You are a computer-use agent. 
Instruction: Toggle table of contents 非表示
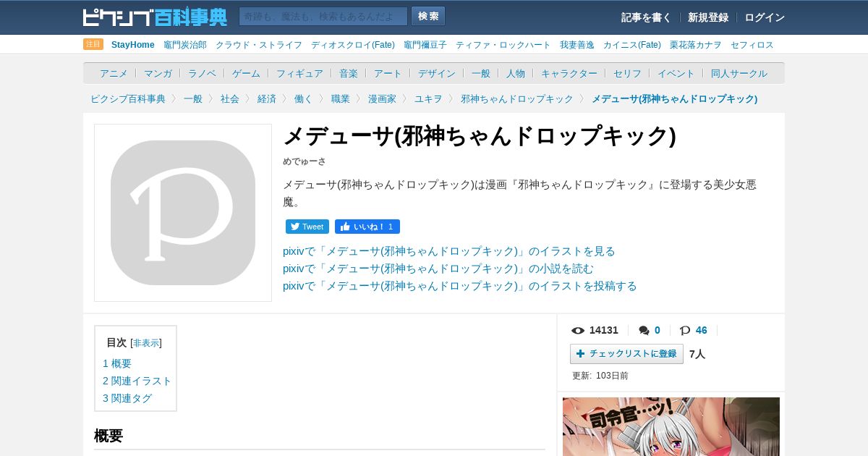pos(146,343)
